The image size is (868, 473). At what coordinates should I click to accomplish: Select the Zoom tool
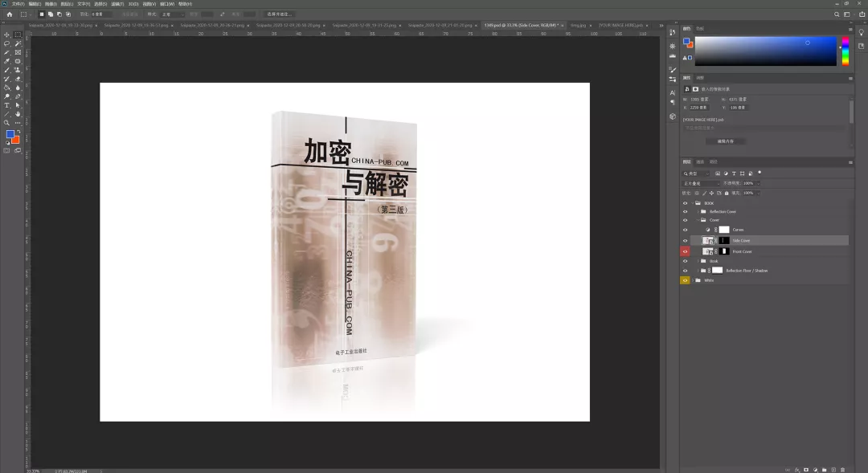point(6,123)
